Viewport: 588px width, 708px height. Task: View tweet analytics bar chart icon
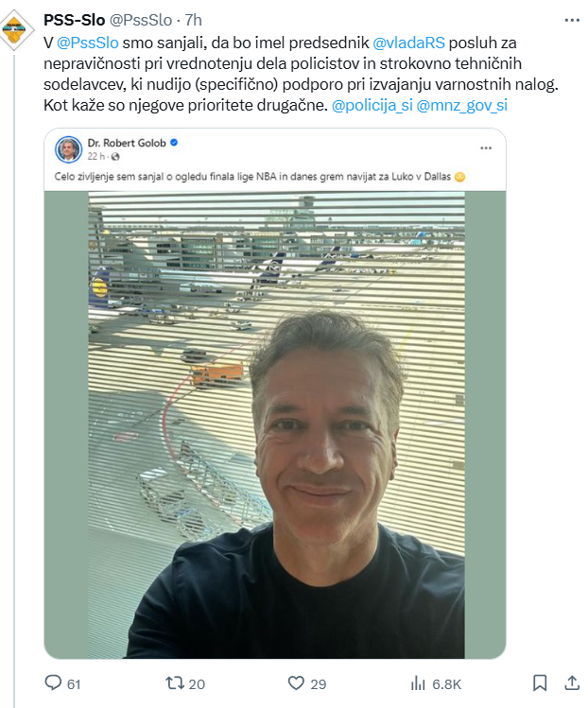[x=418, y=683]
